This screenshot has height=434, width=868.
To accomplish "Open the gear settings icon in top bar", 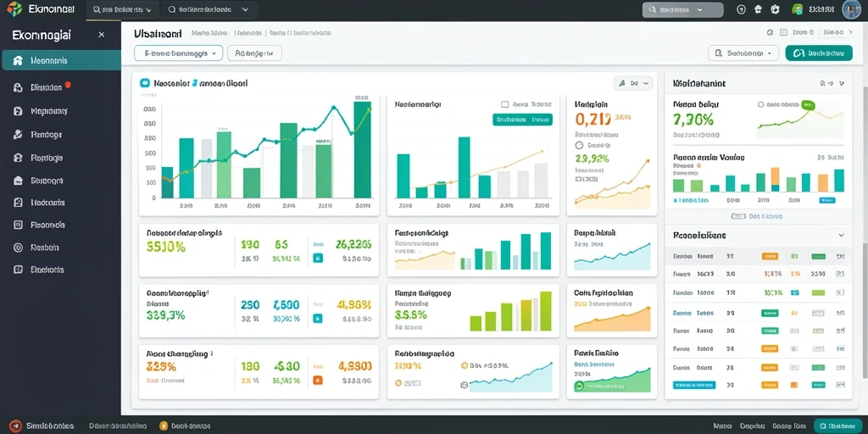I will [x=775, y=9].
